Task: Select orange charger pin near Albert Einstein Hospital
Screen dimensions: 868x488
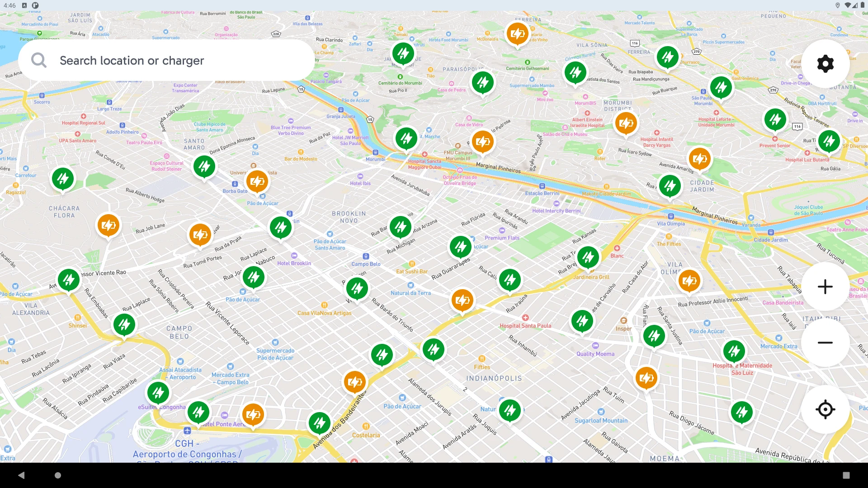Action: pyautogui.click(x=626, y=123)
